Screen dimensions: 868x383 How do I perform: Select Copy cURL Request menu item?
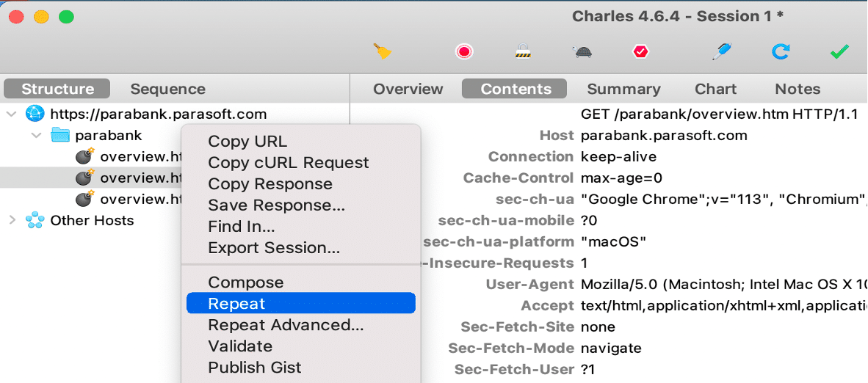[x=289, y=163]
